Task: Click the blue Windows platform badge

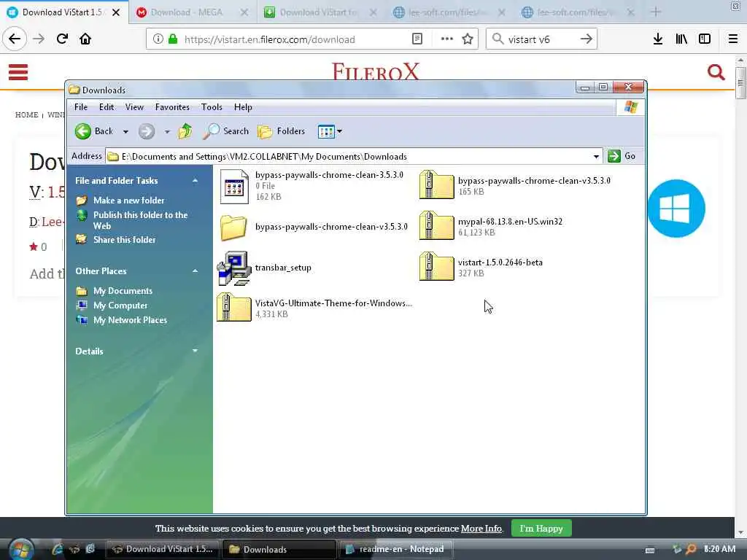Action: click(x=676, y=208)
